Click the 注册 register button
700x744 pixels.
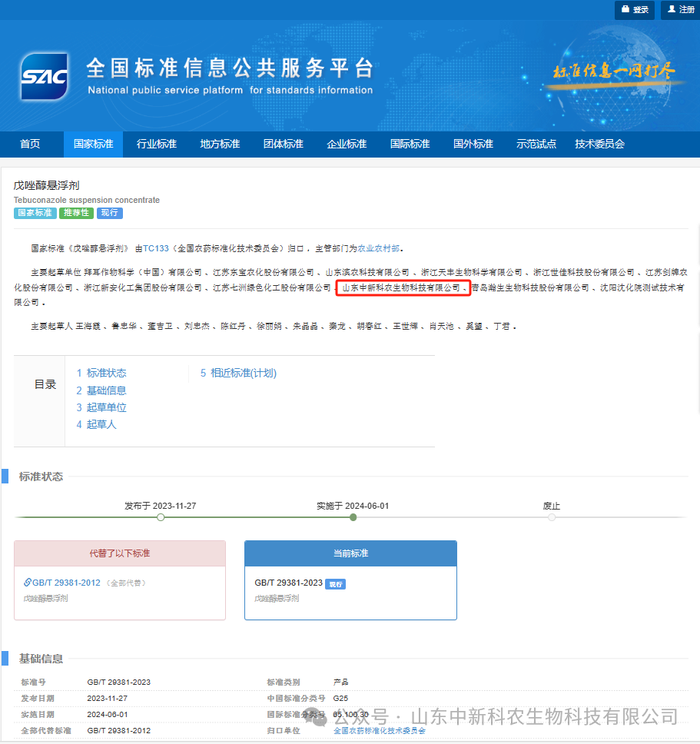coord(681,9)
